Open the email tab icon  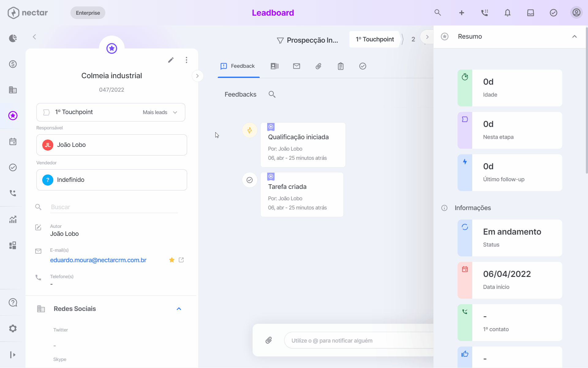296,66
